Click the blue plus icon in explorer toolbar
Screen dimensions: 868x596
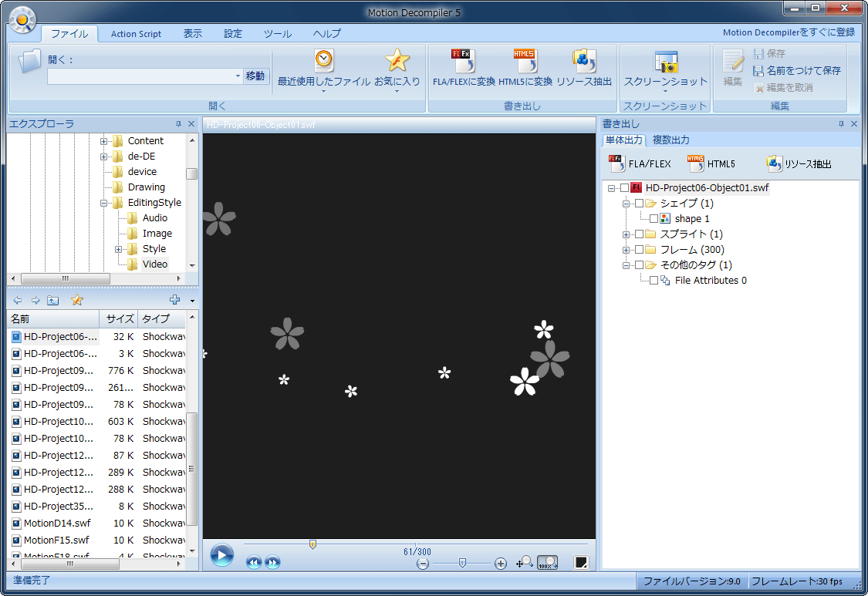175,300
